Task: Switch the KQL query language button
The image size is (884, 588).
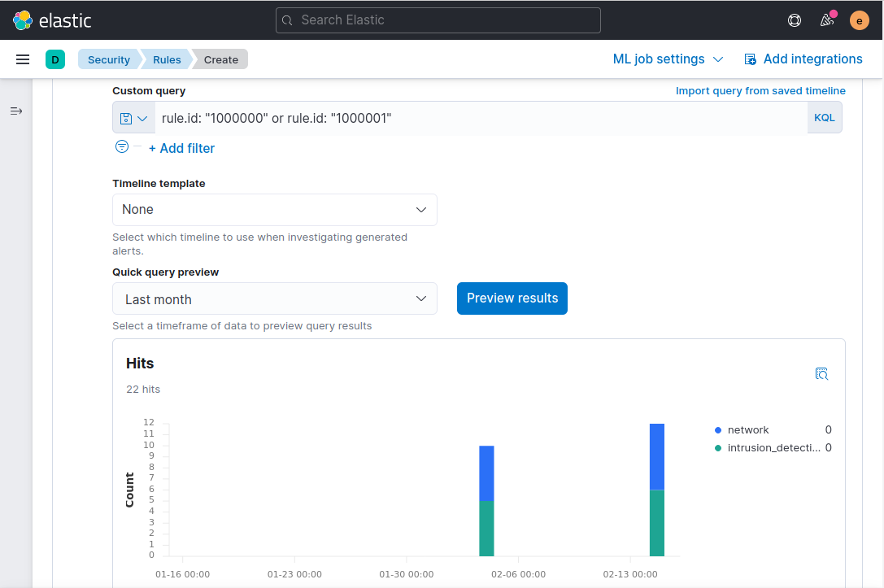Action: tap(825, 118)
